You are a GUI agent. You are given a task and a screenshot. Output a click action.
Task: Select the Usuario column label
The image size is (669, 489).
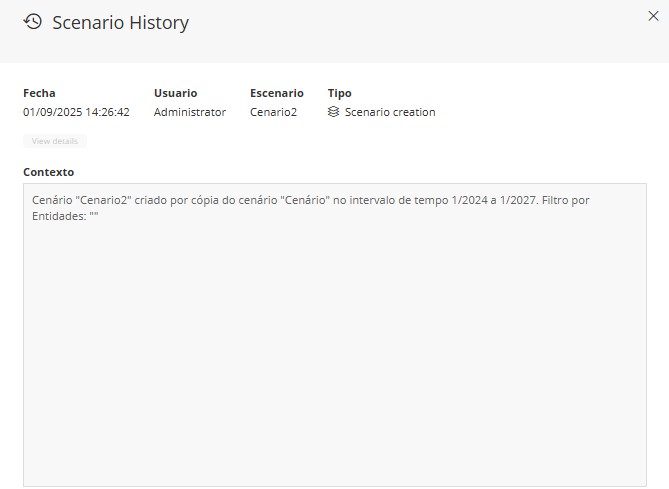click(175, 93)
